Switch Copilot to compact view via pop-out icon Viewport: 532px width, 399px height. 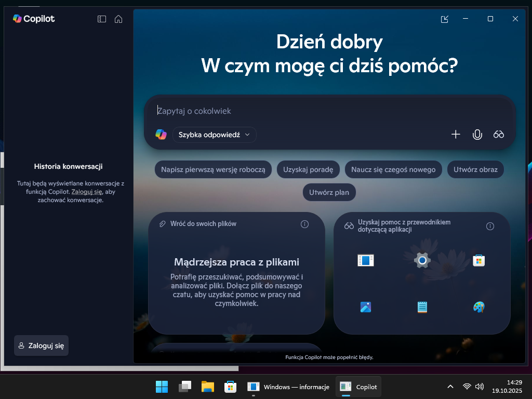[x=444, y=19]
